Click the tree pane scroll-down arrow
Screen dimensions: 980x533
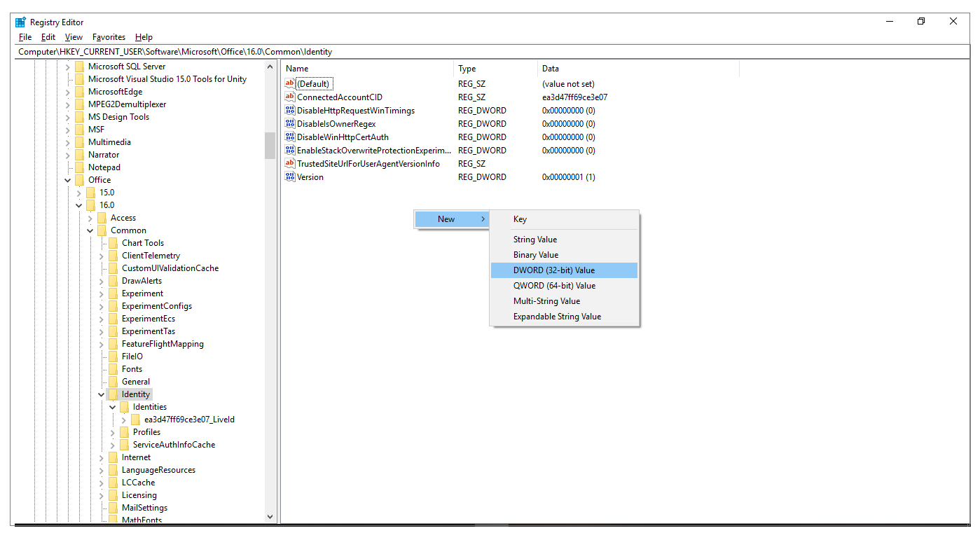[270, 517]
